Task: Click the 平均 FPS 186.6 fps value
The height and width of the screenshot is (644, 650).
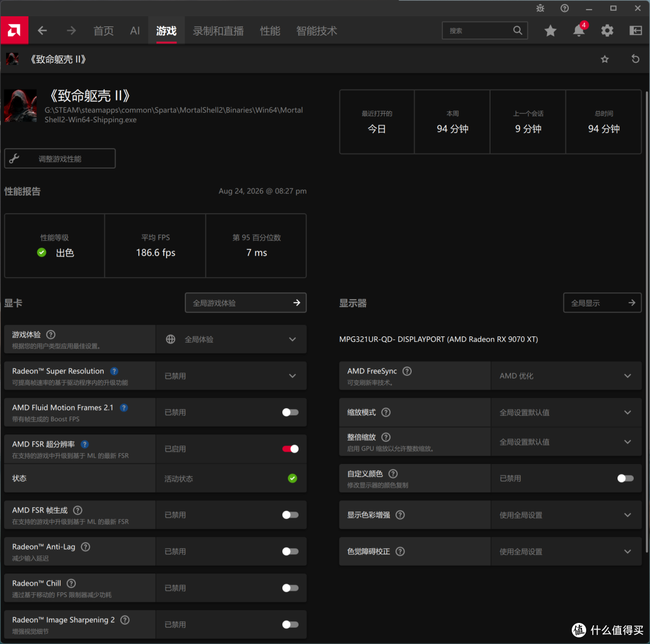Action: tap(155, 253)
